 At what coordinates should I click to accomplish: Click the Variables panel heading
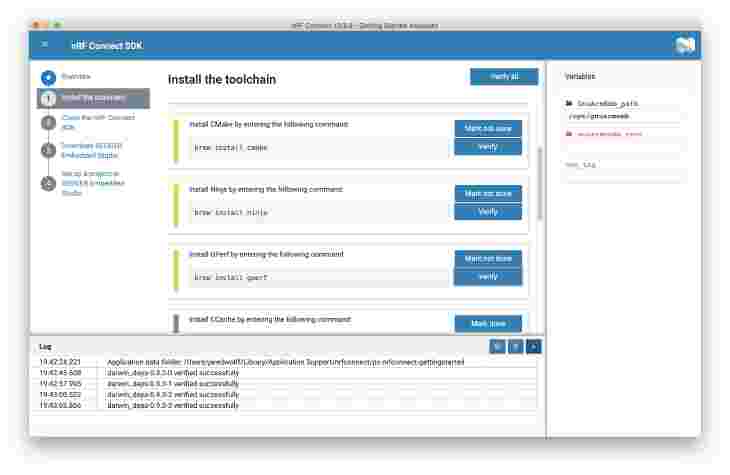(x=580, y=76)
